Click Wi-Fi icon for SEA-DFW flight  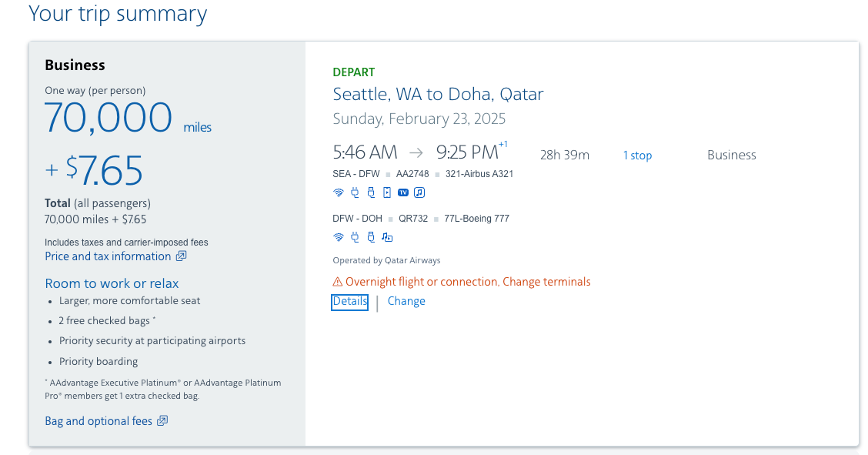339,192
